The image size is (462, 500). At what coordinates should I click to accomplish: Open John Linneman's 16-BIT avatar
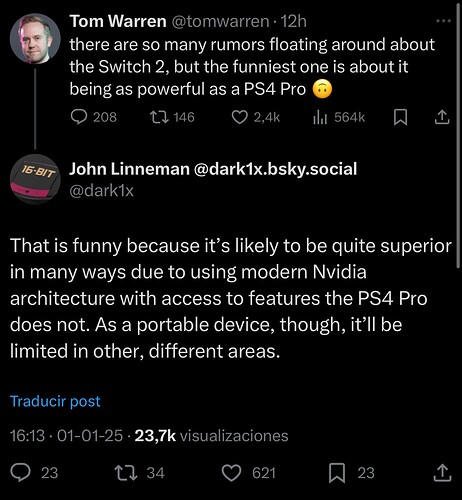pyautogui.click(x=35, y=179)
